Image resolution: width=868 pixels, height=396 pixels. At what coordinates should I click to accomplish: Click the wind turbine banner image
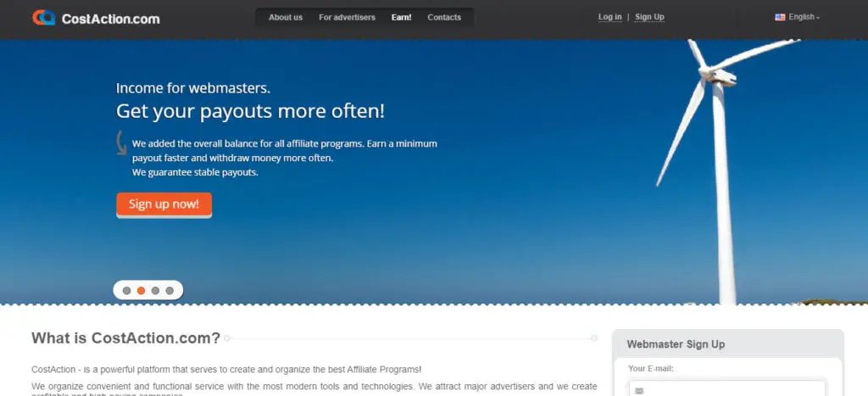point(726,171)
